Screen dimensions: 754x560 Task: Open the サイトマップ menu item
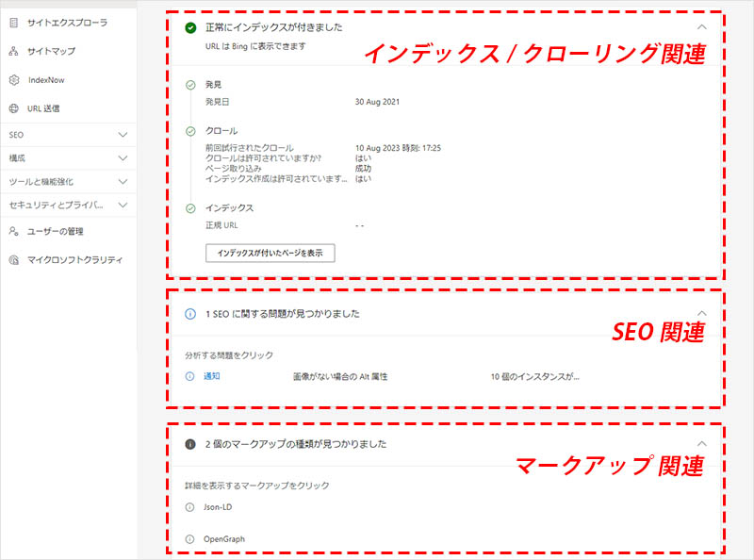tap(52, 51)
